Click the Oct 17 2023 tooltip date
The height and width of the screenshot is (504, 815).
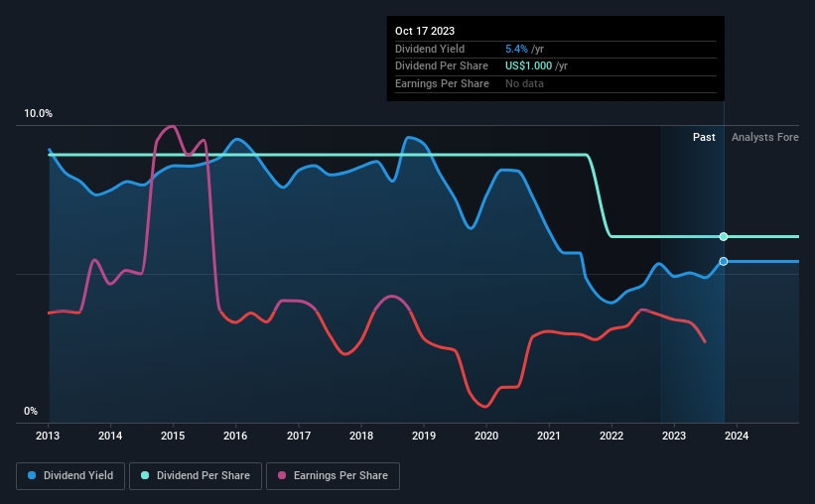[425, 31]
